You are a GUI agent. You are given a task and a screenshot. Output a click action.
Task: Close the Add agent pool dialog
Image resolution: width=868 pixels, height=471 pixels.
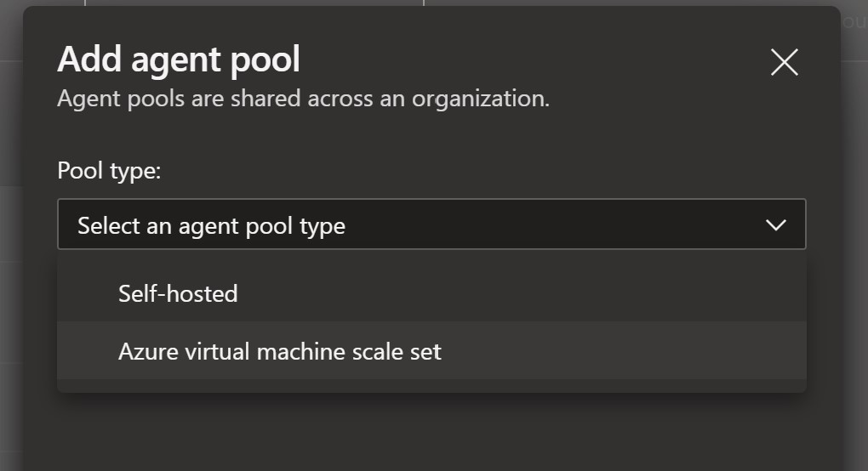click(785, 62)
